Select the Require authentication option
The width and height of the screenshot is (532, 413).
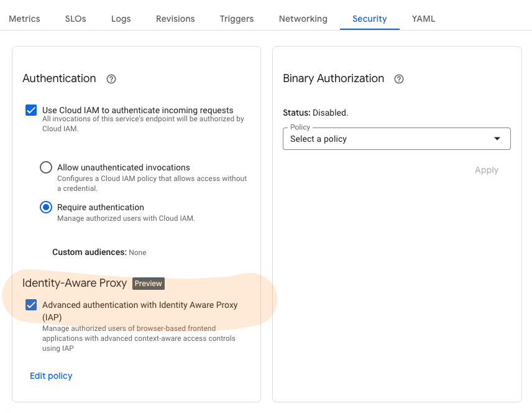[45, 207]
